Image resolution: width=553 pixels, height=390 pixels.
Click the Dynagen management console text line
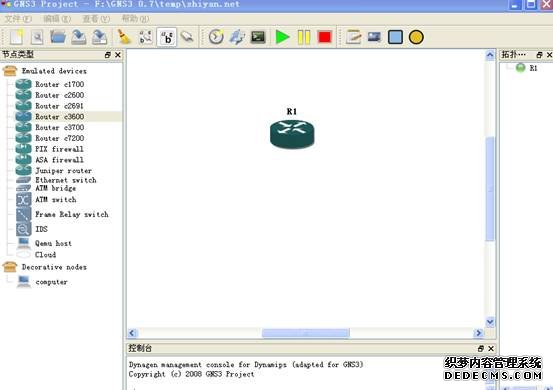pos(246,365)
